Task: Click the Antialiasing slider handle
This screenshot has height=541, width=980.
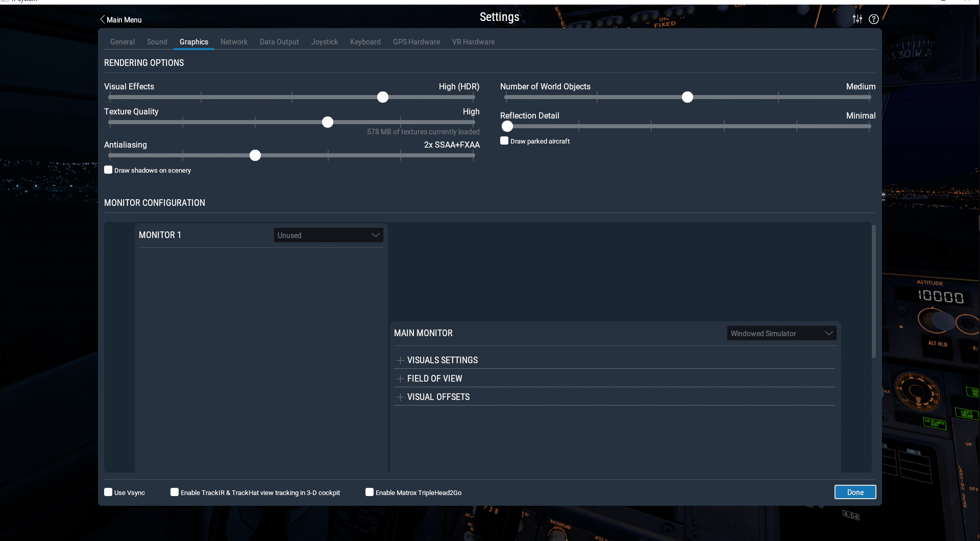Action: (x=255, y=155)
